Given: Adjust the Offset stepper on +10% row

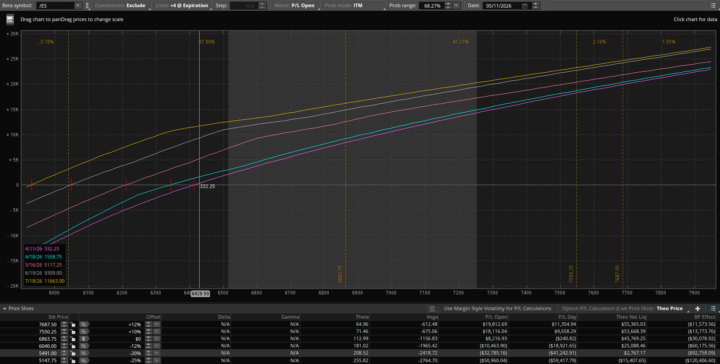Looking at the screenshot, I should point(148,331).
